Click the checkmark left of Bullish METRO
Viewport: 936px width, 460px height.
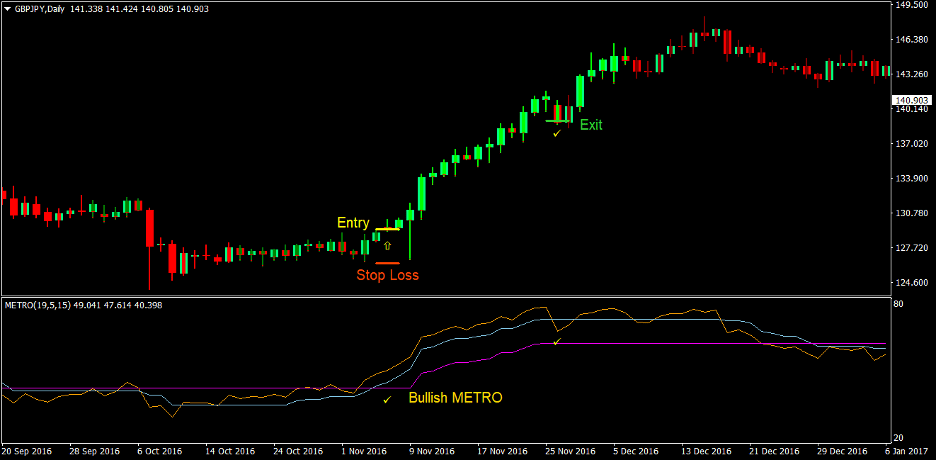[x=387, y=400]
